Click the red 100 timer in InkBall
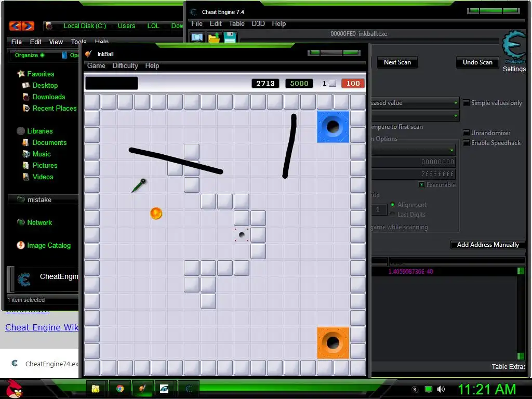Viewport: 532px width, 399px height. pyautogui.click(x=353, y=84)
